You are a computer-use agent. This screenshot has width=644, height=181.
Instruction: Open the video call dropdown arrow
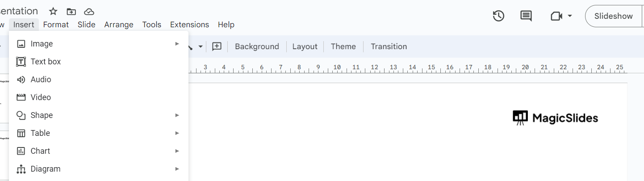[x=570, y=16]
